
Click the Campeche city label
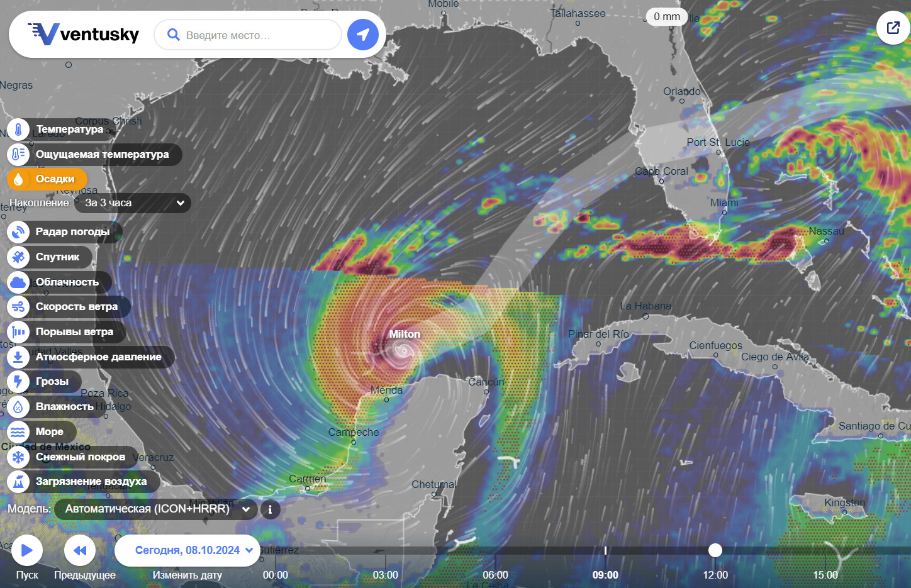click(x=354, y=432)
